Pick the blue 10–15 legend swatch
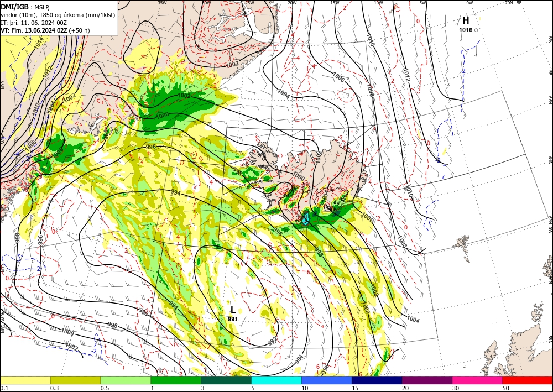This screenshot has width=553, height=392. (x=327, y=380)
